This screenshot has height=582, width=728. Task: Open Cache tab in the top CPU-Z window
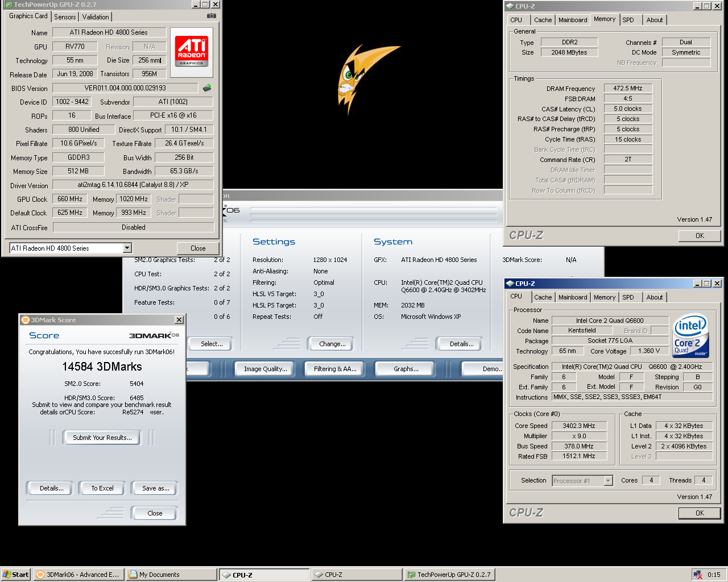point(543,20)
